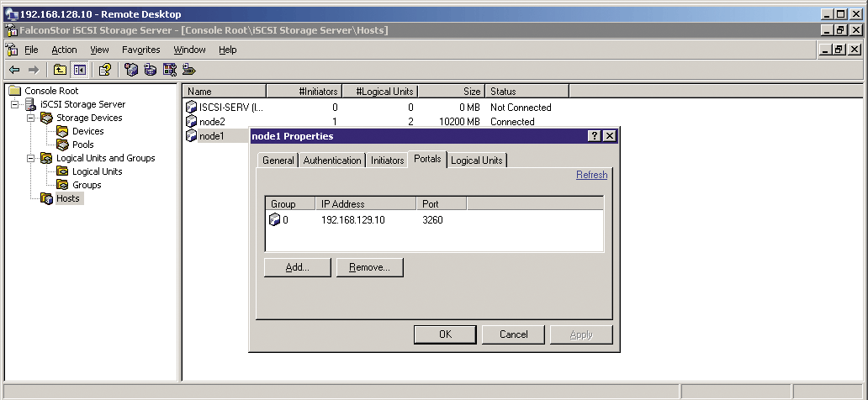Click the iSCSI Storage Server tree icon
Viewport: 868px width, 400px height.
(x=30, y=104)
